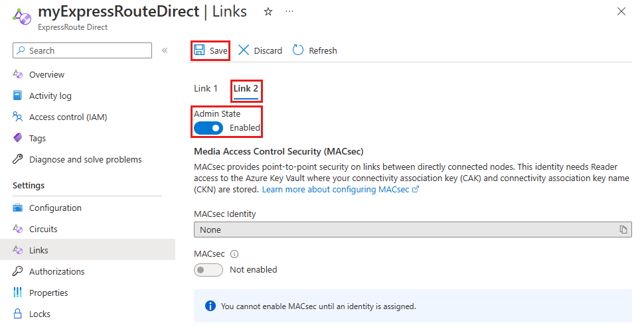Screen dimensions: 644x329
Task: Open the Overview menu item
Action: pos(46,74)
